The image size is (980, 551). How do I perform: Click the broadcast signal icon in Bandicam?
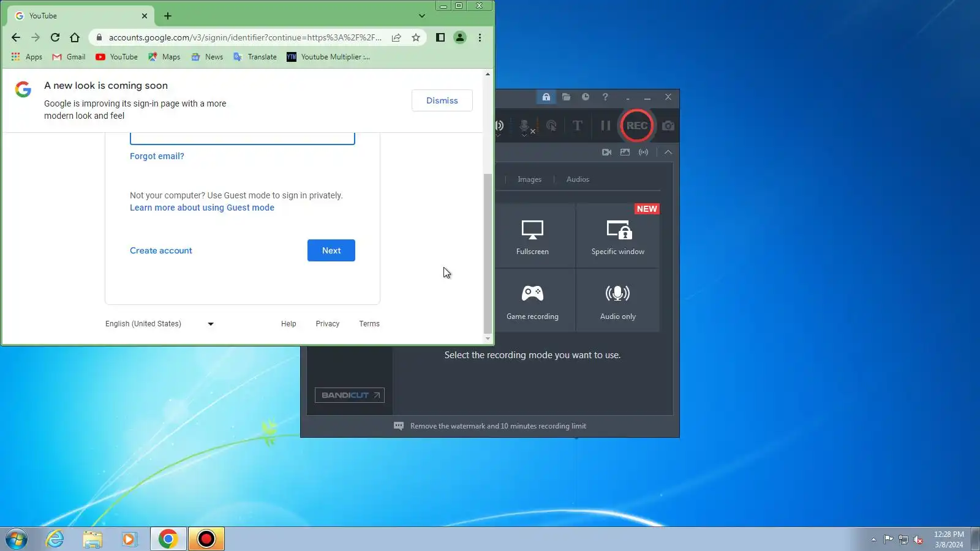(643, 152)
